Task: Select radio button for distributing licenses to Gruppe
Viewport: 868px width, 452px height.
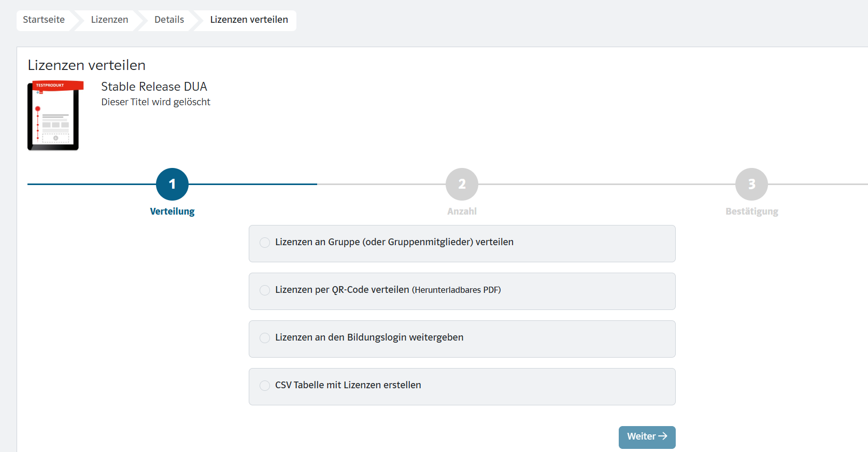Action: tap(265, 243)
